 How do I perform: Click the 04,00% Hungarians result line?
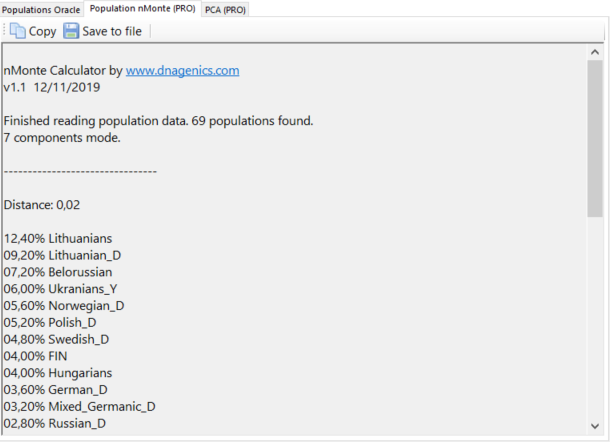pos(57,373)
